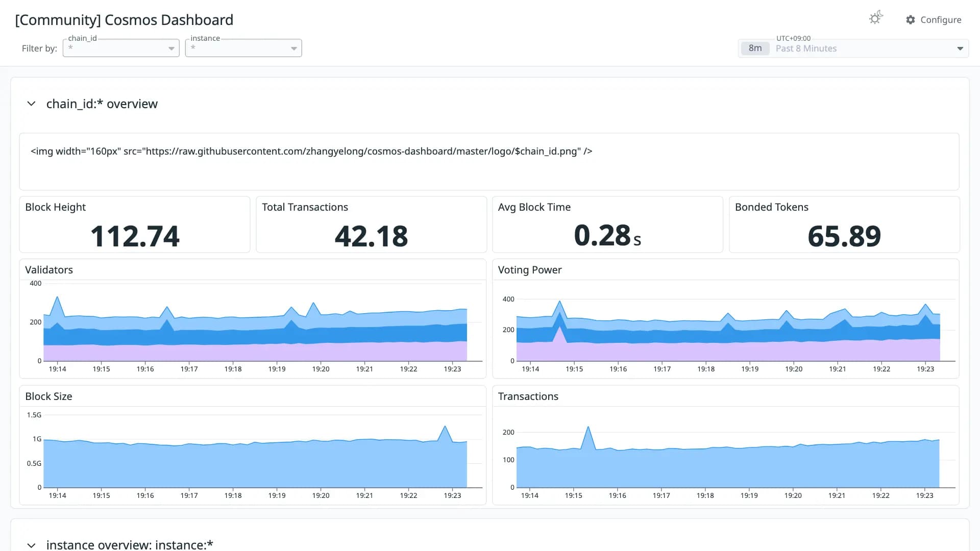Click the Configure gear icon
The height and width of the screenshot is (551, 980).
pyautogui.click(x=911, y=20)
